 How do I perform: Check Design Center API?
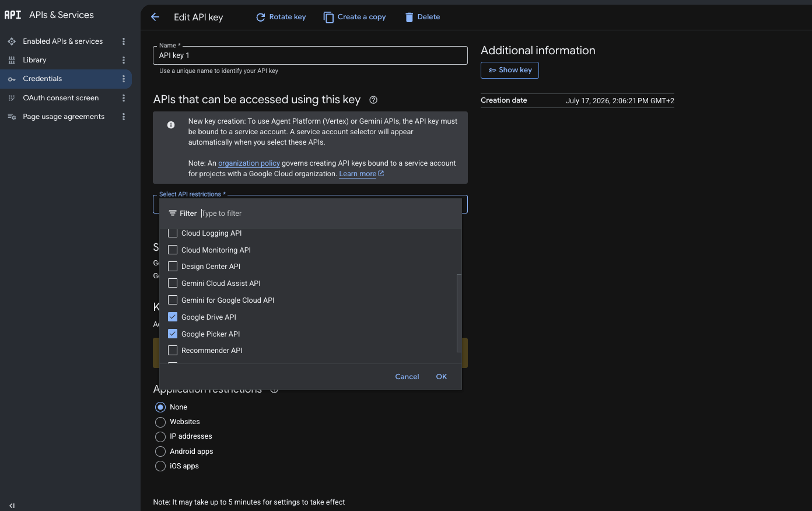tap(173, 267)
